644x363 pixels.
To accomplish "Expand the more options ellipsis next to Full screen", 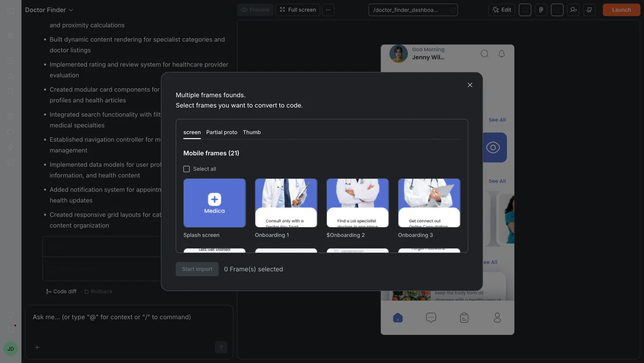I will tap(328, 9).
